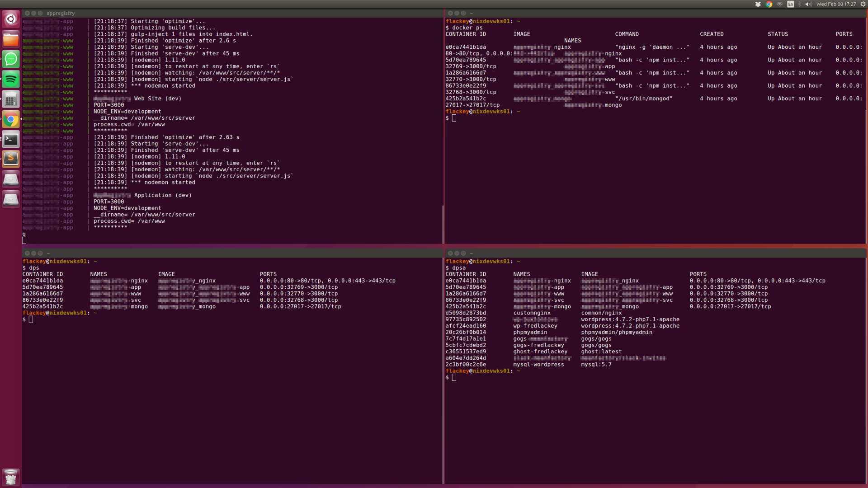Click the 'customnginx' container name
Image resolution: width=868 pixels, height=488 pixels.
[532, 313]
